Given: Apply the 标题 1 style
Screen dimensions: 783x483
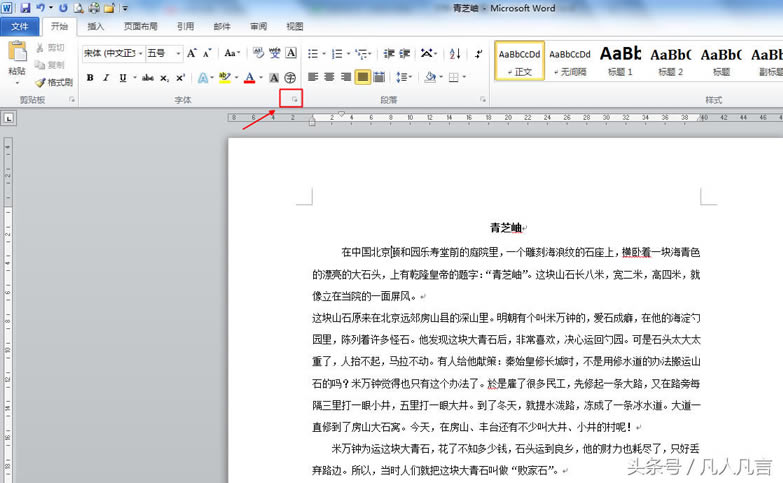Looking at the screenshot, I should click(620, 59).
